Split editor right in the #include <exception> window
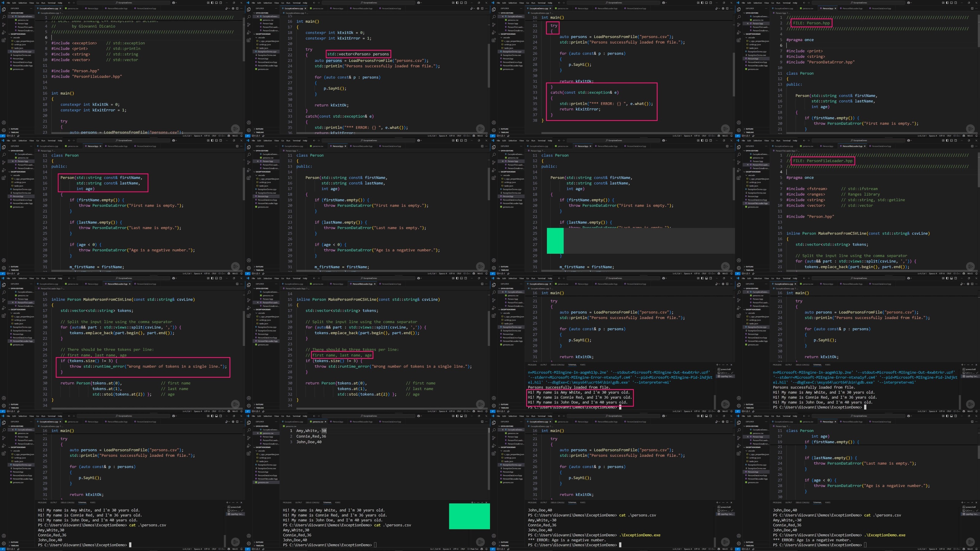Image resolution: width=980 pixels, height=551 pixels. pos(237,8)
